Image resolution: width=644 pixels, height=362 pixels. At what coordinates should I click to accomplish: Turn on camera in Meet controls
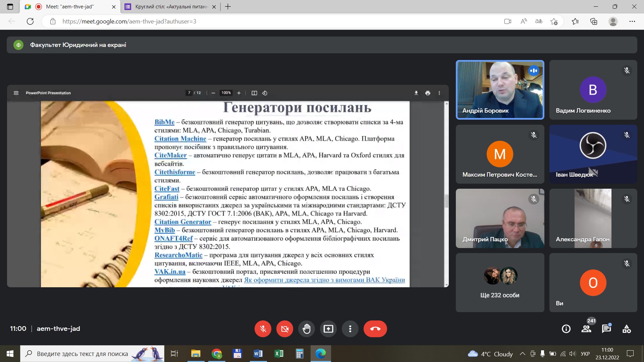pos(285,329)
